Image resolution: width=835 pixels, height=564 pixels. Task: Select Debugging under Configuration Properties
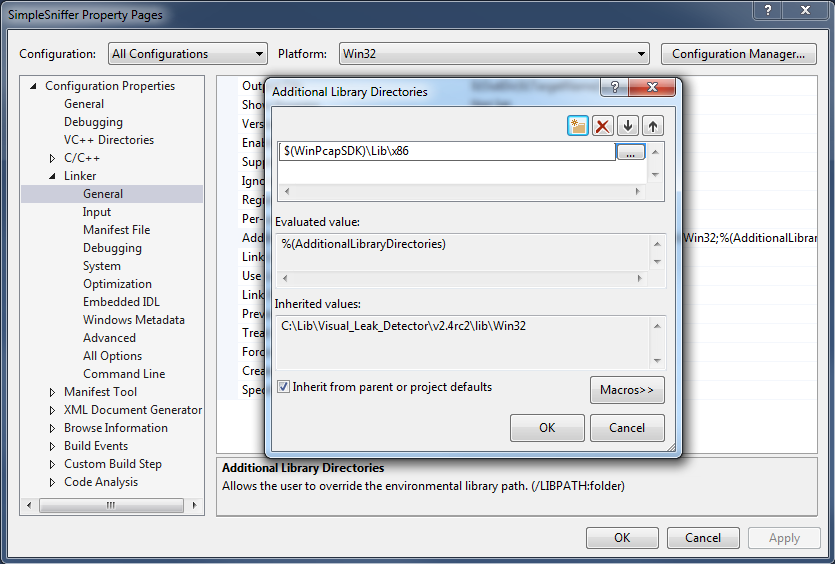(93, 122)
